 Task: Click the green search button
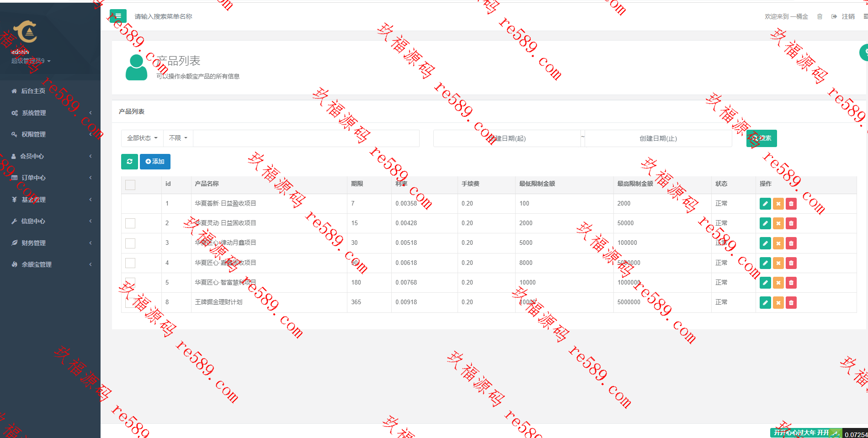761,138
